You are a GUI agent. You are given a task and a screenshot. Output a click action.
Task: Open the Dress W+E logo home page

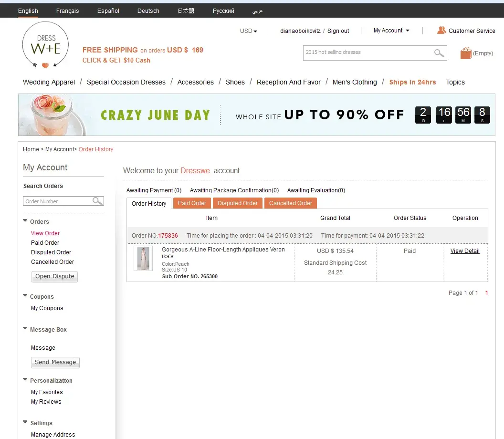[45, 45]
